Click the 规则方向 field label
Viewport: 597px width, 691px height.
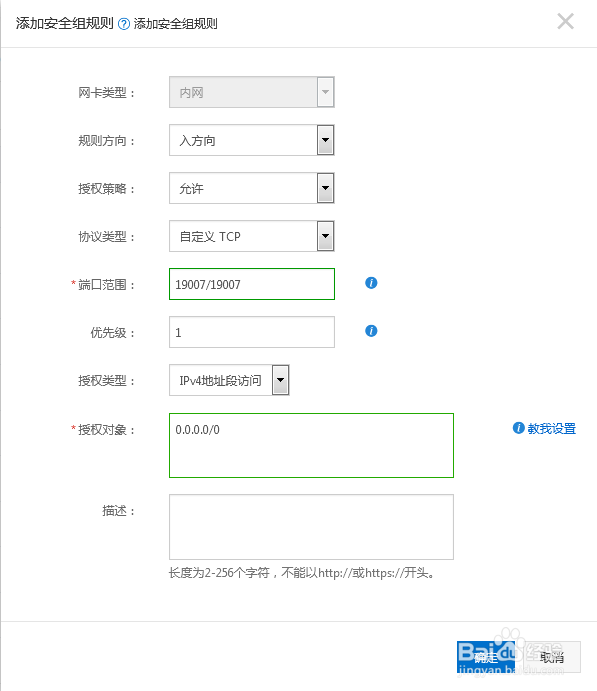tap(106, 141)
